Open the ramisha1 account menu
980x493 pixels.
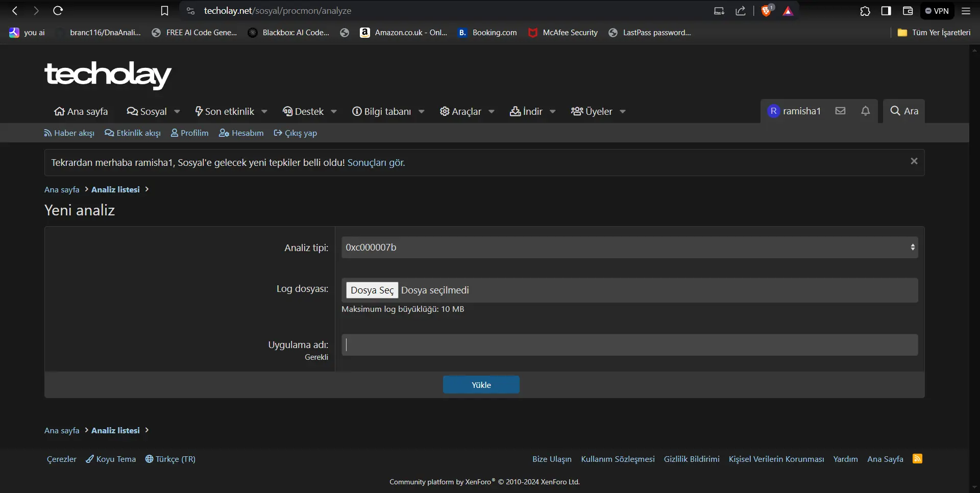794,111
